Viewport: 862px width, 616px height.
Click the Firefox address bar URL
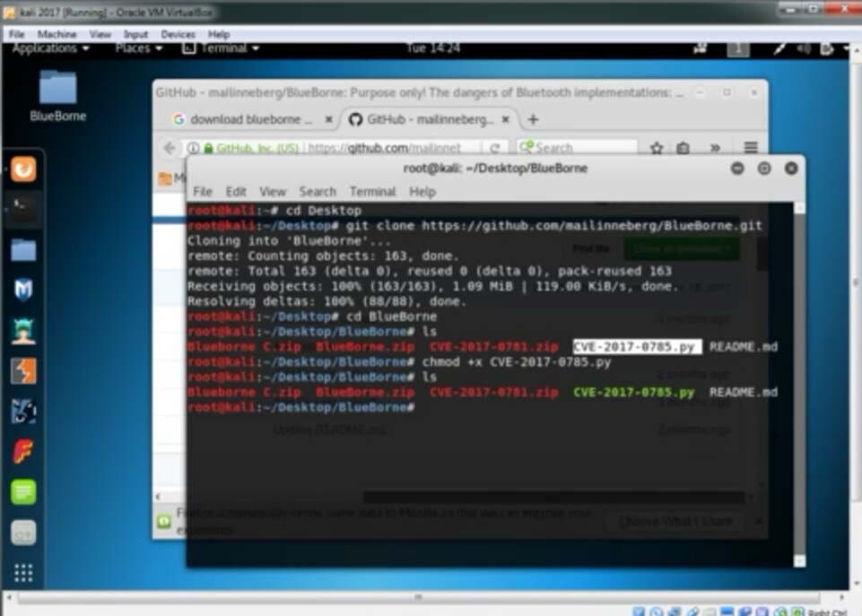(x=385, y=148)
